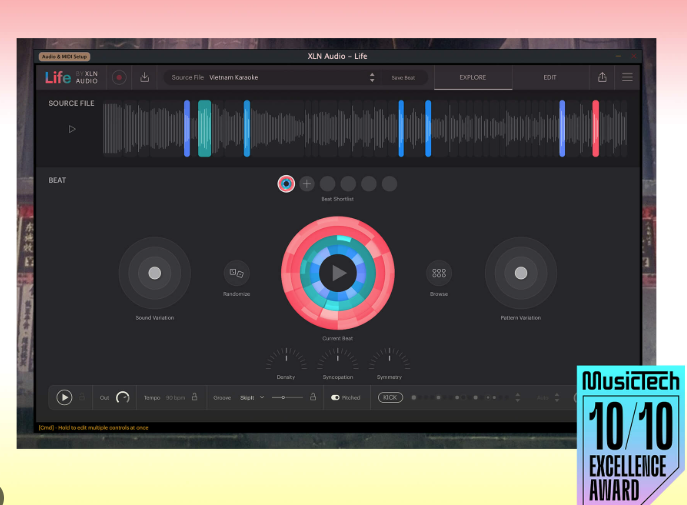Select the fifth Beat Shortlist slot
This screenshot has height=505, width=687.
(x=368, y=184)
